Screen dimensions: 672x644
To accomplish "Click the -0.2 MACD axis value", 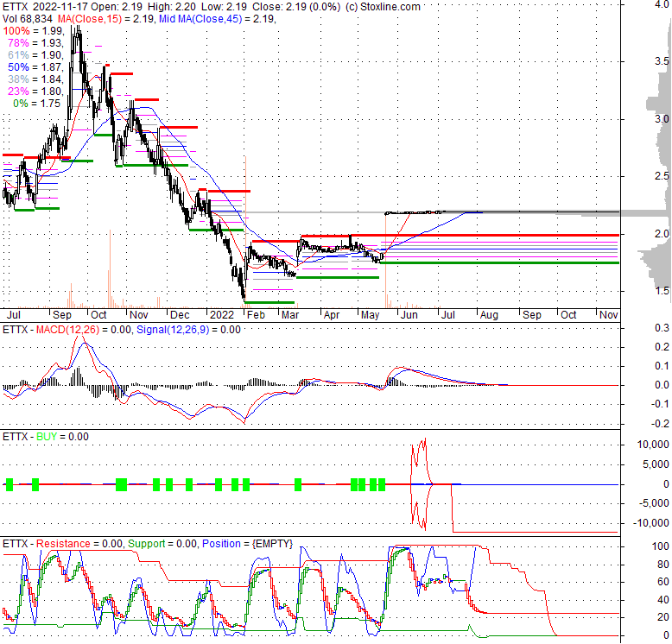I will 660,424.
